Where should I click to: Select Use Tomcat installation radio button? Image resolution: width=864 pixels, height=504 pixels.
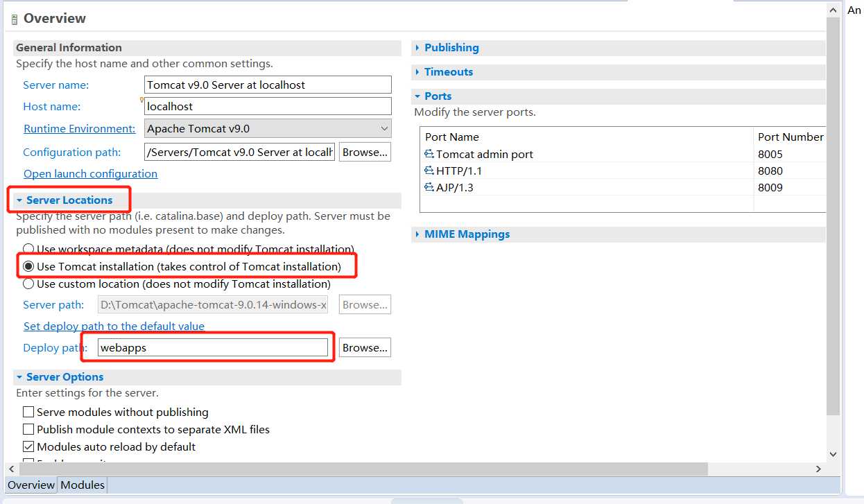coord(28,266)
